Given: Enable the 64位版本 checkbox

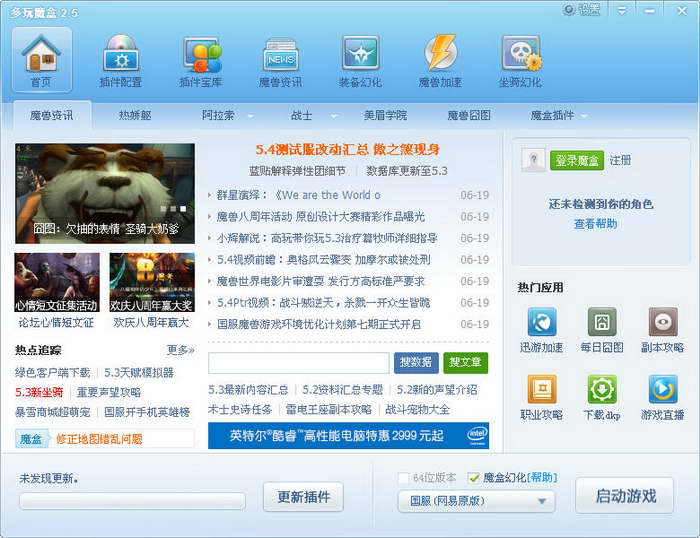Looking at the screenshot, I should pos(403,478).
